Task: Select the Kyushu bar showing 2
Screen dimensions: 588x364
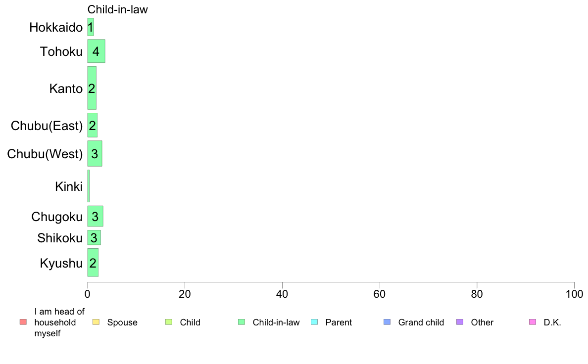Action: tap(93, 263)
